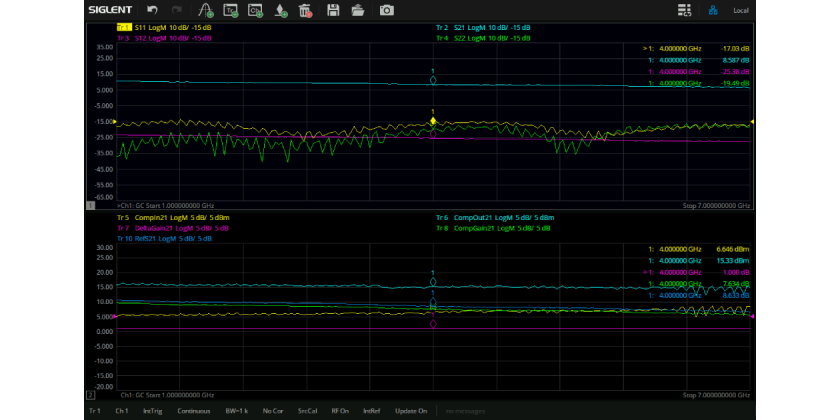Open the Continuous sweep mode selector

click(x=194, y=411)
